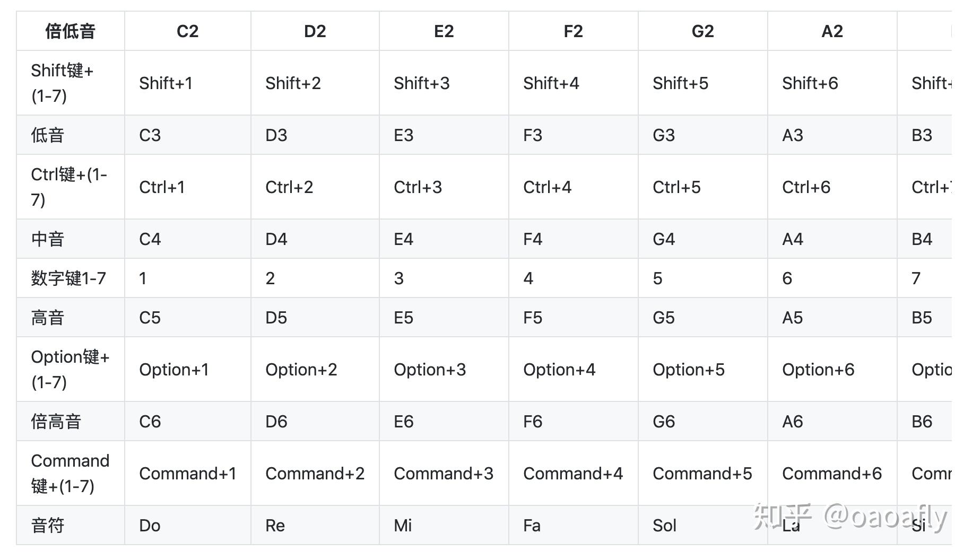Select the 倍高音 row label

point(56,422)
